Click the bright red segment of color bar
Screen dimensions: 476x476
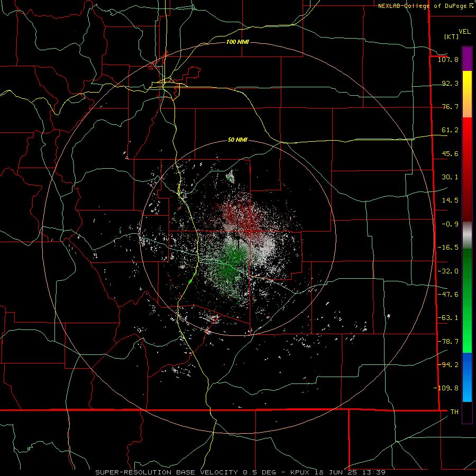point(467,136)
